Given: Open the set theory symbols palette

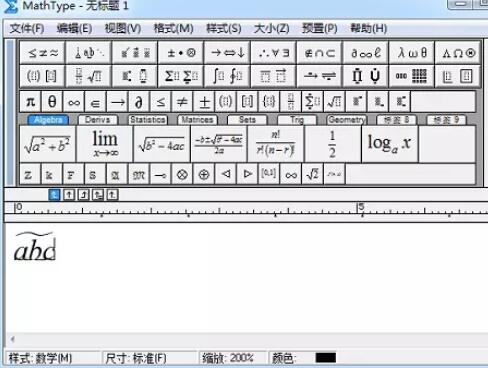Looking at the screenshot, I should (319, 53).
